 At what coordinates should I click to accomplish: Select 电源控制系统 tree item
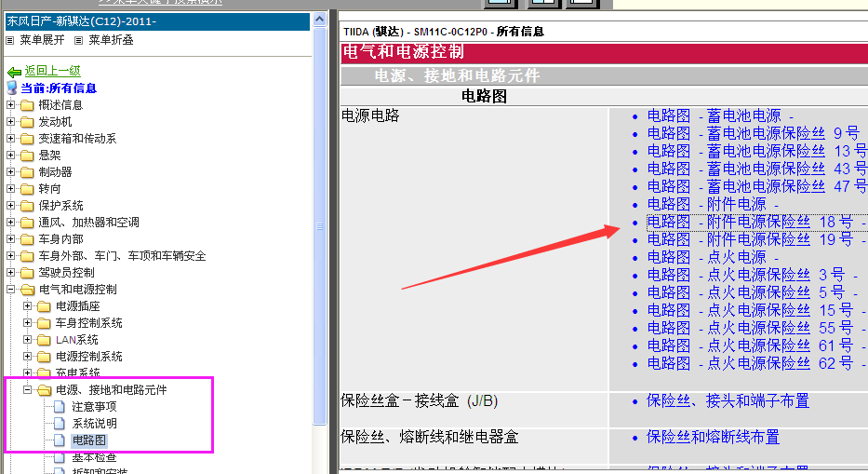coord(89,357)
